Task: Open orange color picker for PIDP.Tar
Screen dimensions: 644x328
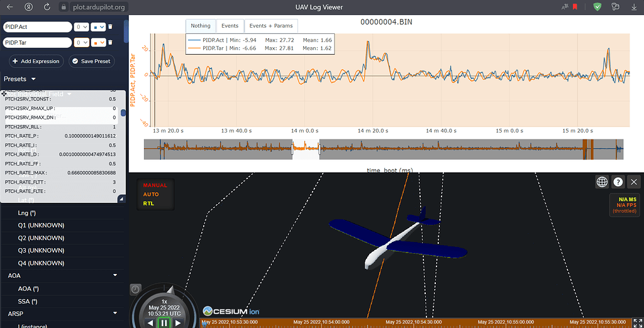Action: click(98, 42)
